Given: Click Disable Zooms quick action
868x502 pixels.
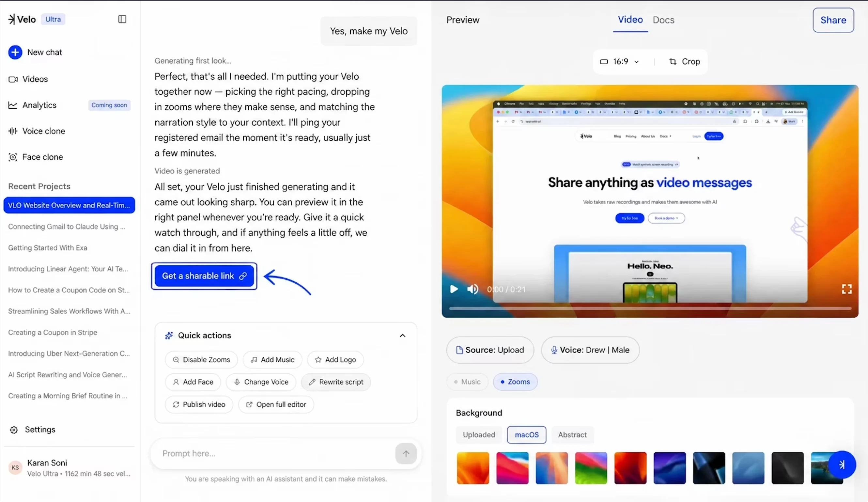Looking at the screenshot, I should 202,360.
